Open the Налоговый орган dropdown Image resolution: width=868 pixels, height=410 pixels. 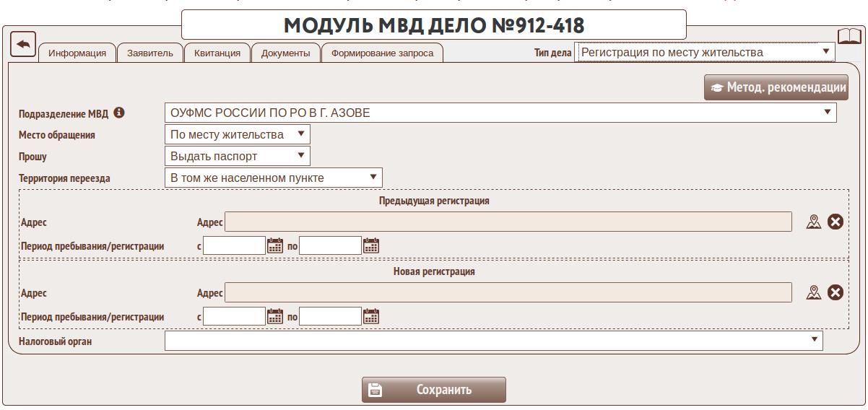pos(815,340)
